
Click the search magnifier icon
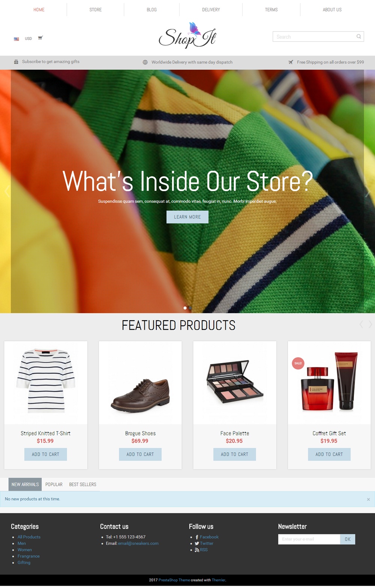(x=358, y=36)
